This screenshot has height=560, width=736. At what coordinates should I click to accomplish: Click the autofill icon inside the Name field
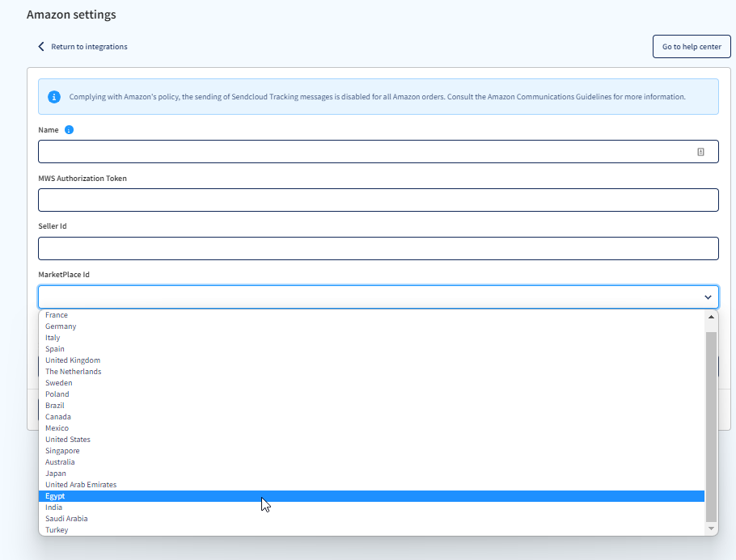tap(700, 151)
